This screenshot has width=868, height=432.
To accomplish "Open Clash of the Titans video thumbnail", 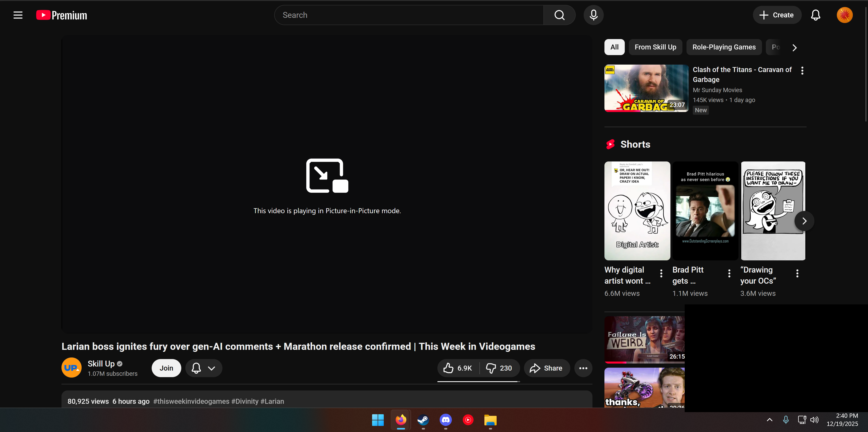I will pyautogui.click(x=646, y=88).
